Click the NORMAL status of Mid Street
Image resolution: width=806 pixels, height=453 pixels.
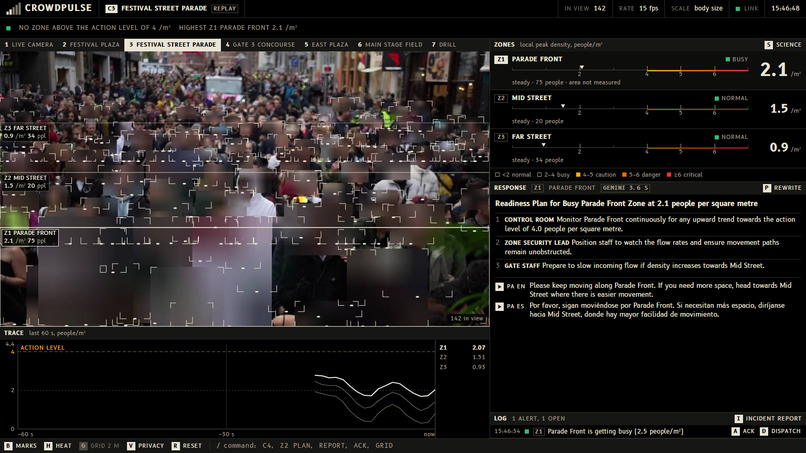[731, 98]
